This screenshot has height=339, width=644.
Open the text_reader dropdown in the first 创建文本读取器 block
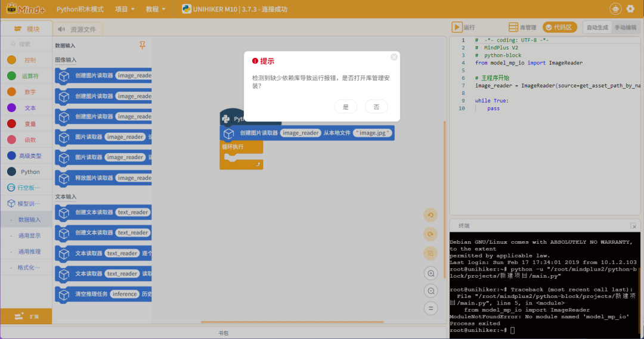coord(132,212)
